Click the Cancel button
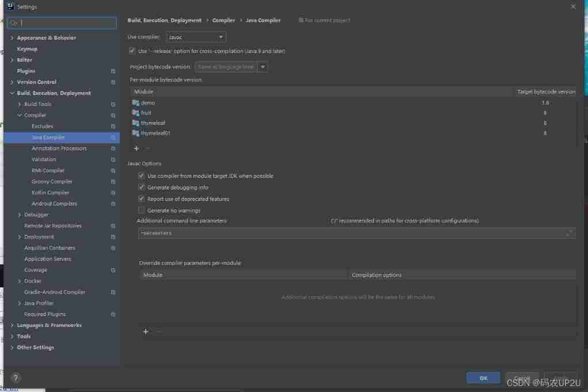Image resolution: width=588 pixels, height=392 pixels. [522, 377]
